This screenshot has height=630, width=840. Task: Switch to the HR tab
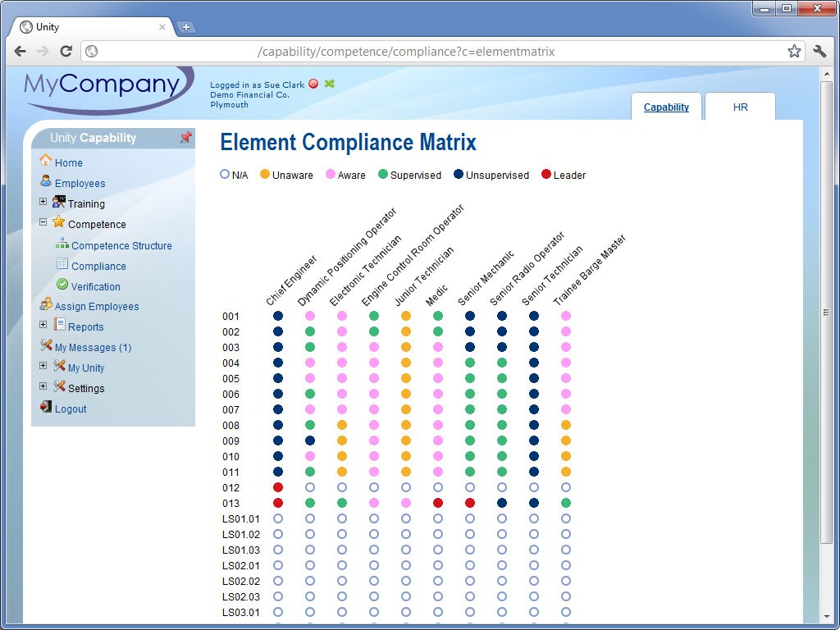(740, 107)
